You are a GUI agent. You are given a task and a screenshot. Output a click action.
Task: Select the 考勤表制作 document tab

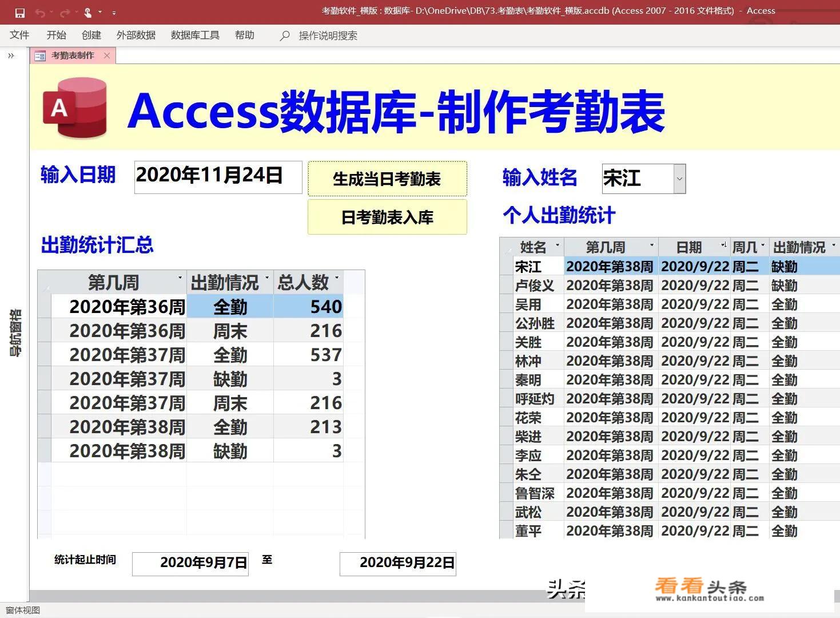73,56
